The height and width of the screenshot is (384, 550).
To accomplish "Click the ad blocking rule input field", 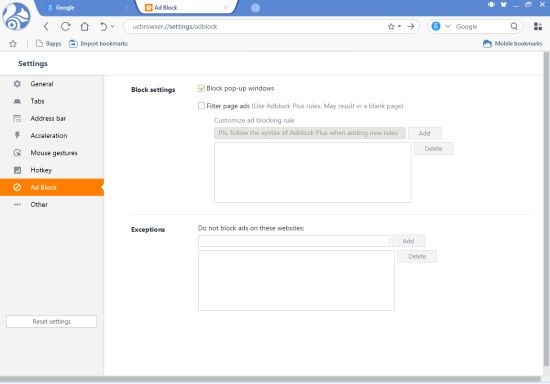I will [310, 133].
